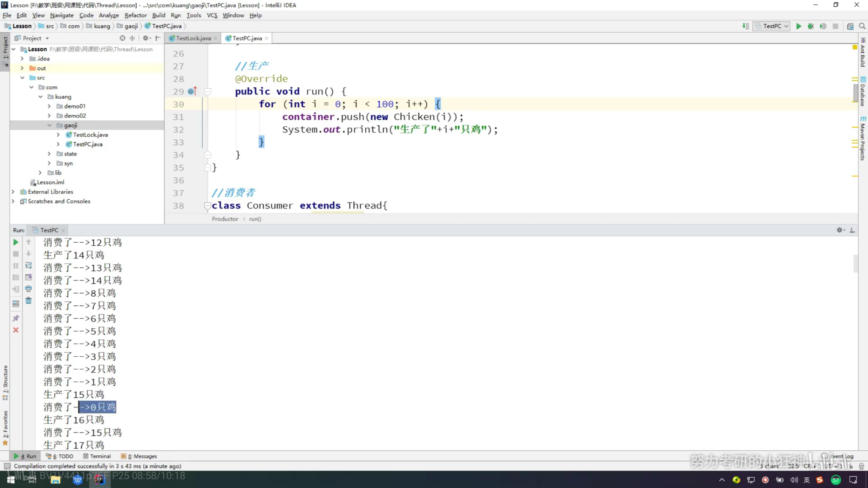The image size is (868, 488).
Task: Click the up-stack-trace arrow in Run panel
Action: [x=28, y=242]
